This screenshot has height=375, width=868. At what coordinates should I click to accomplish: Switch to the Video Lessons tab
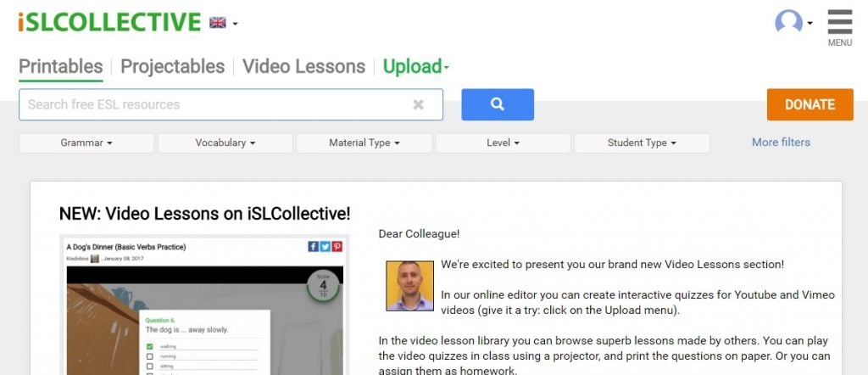tap(304, 66)
